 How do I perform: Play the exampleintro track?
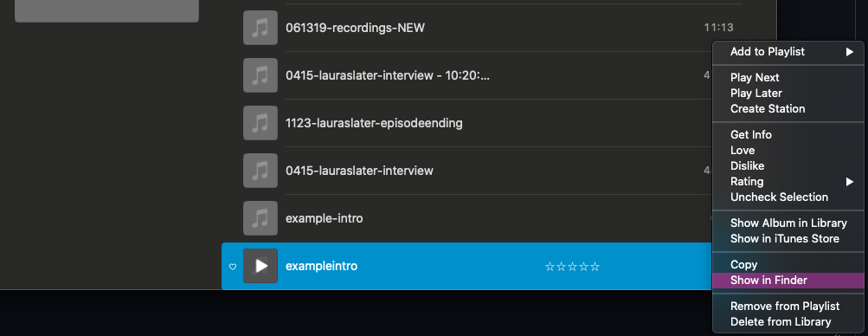260,266
